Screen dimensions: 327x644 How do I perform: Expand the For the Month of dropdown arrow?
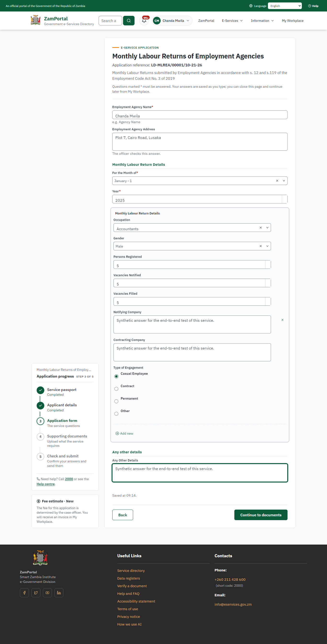tap(284, 180)
